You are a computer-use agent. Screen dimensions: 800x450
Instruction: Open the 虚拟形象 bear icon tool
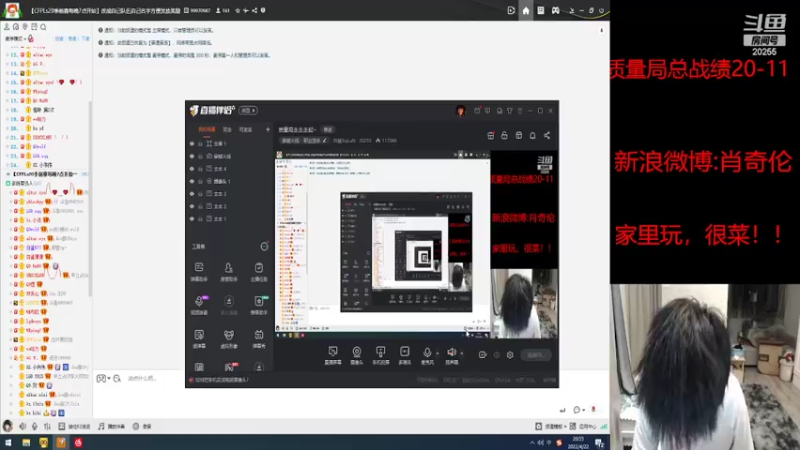[x=229, y=339]
